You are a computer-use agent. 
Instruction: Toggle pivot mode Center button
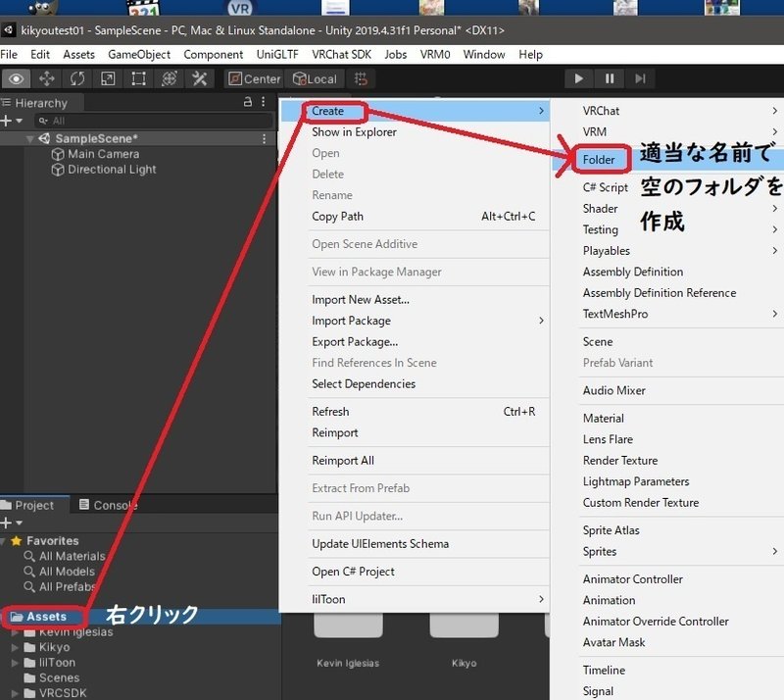click(255, 78)
